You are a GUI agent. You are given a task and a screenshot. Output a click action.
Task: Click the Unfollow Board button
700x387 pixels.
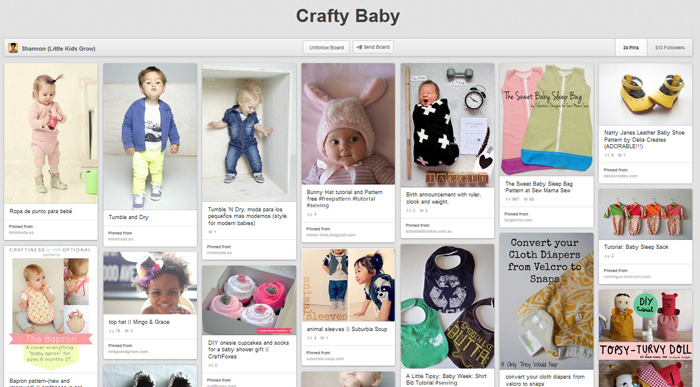326,47
